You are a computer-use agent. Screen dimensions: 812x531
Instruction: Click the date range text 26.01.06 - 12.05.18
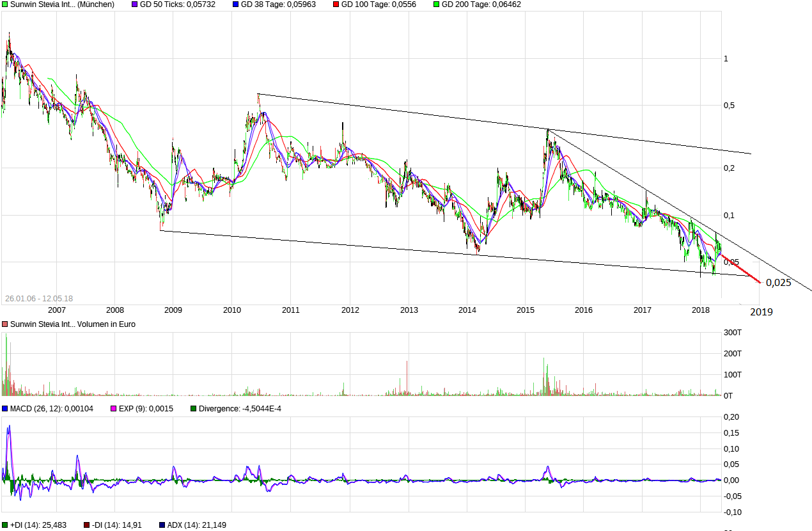[39, 299]
